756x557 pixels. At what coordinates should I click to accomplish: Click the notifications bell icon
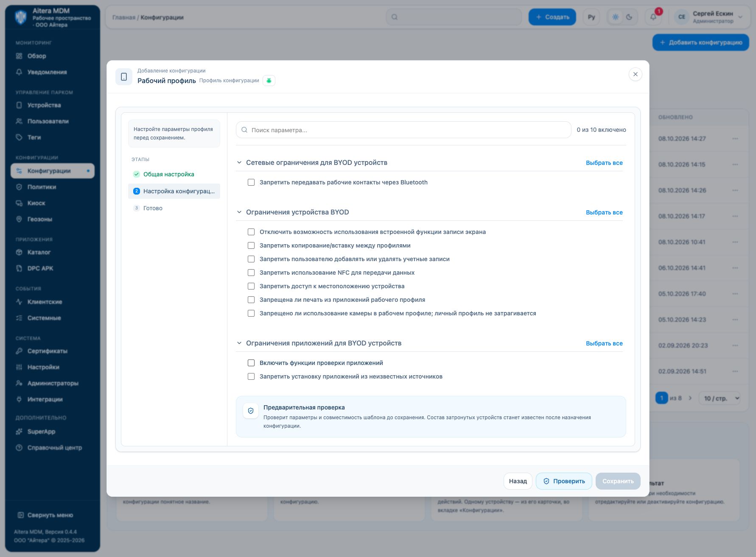click(653, 17)
